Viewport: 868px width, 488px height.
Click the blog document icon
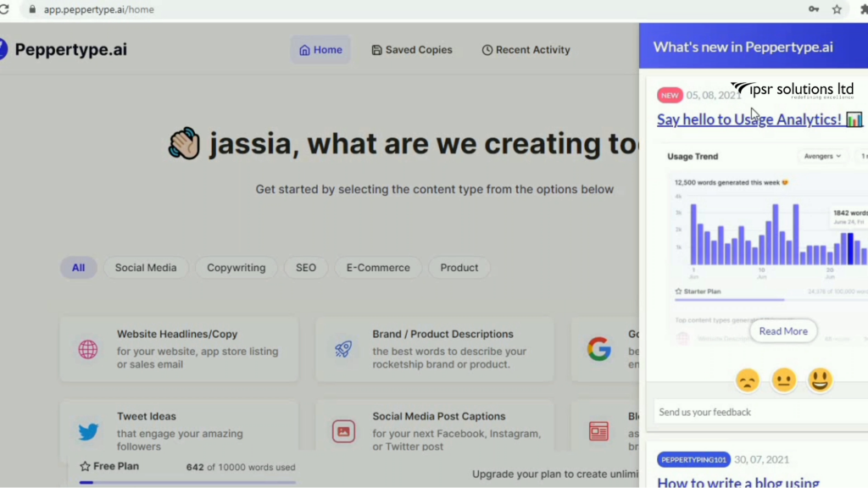click(x=598, y=431)
